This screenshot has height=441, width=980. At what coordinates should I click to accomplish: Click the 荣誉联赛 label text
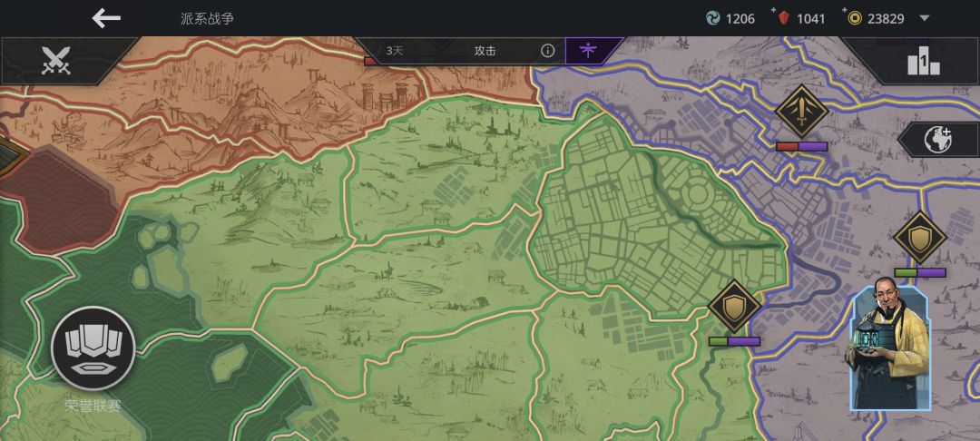93,406
